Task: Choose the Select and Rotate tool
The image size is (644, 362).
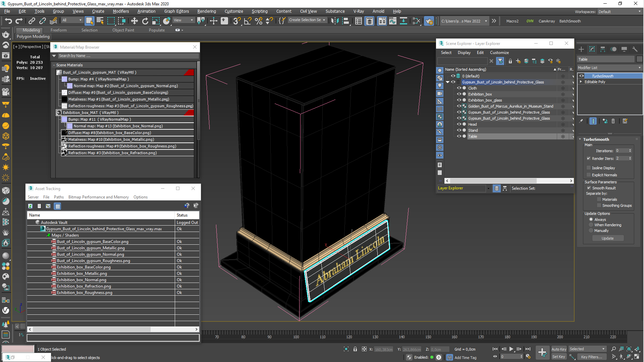Action: (145, 21)
